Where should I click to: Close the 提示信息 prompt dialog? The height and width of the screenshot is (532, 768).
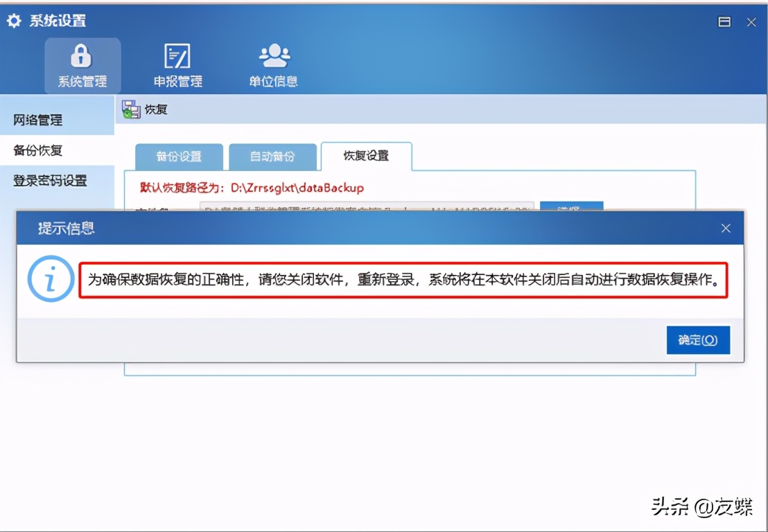726,228
